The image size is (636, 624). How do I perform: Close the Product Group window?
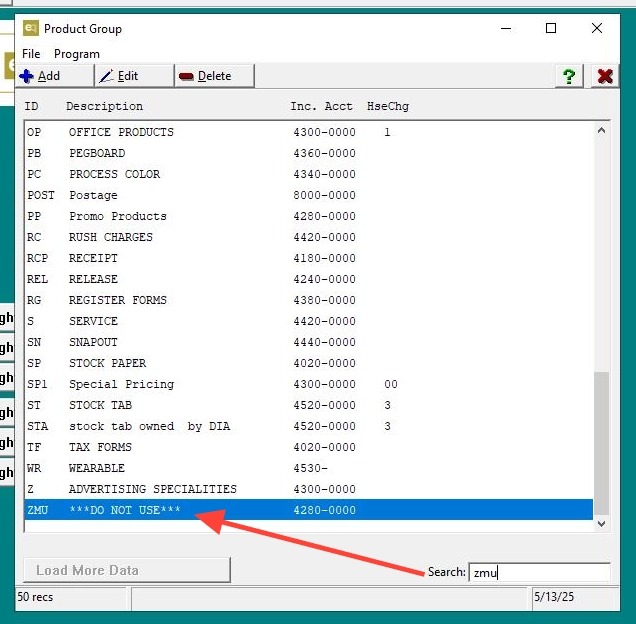tap(597, 28)
